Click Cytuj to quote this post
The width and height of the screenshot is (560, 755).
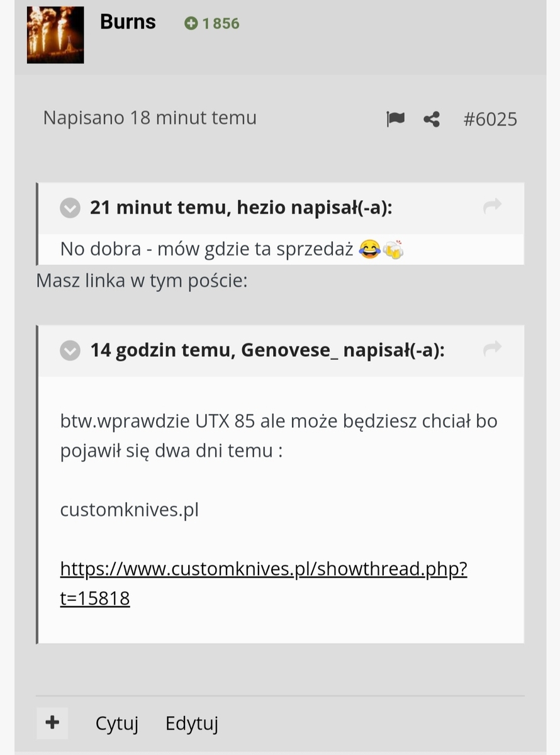(117, 724)
